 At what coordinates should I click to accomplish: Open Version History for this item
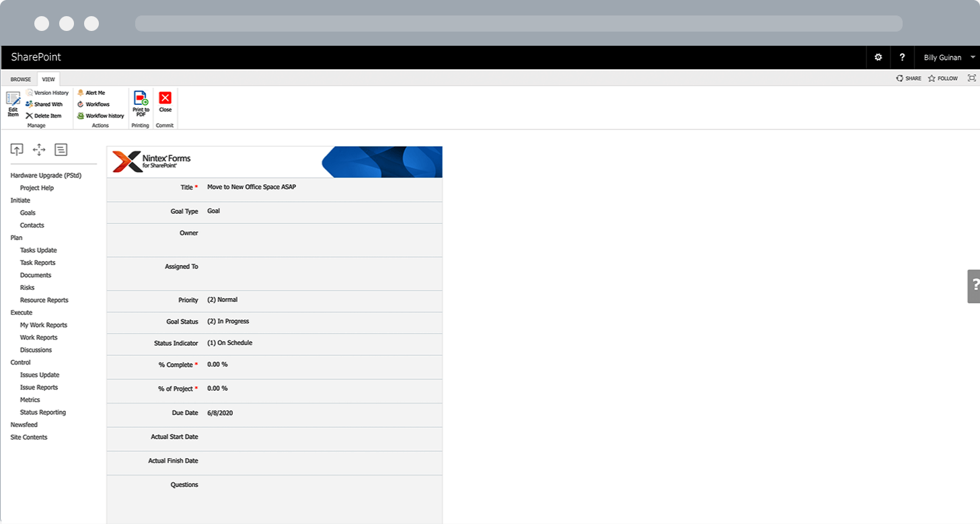pos(47,93)
